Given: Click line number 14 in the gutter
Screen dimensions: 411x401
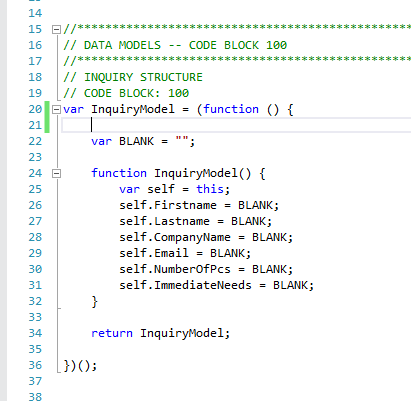Looking at the screenshot, I should click(35, 13).
